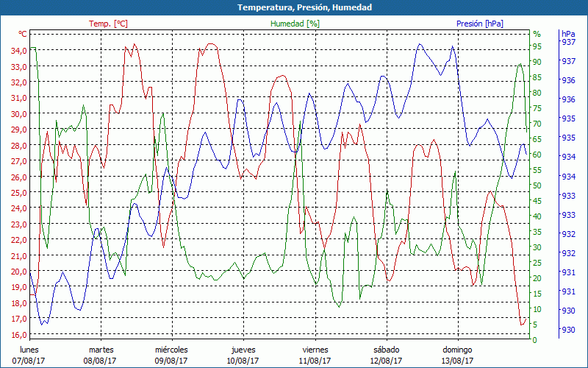
Task: Select the blue Presión [hPa] legend label
Action: (479, 24)
